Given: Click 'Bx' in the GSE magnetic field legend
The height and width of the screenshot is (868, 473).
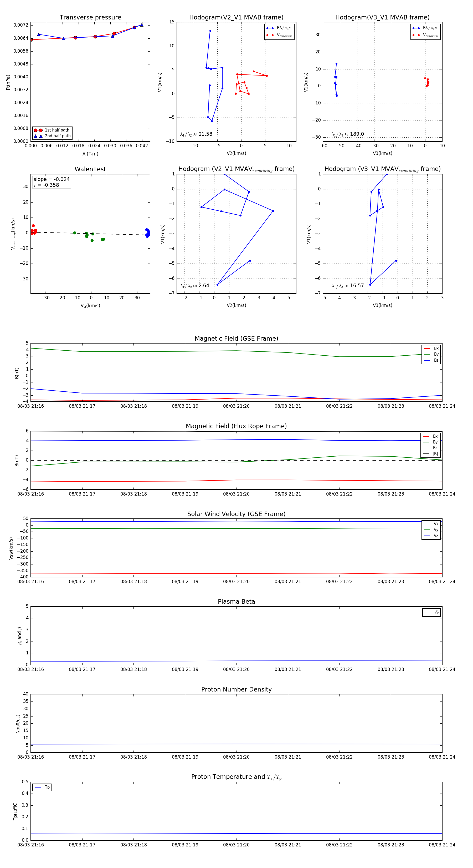Looking at the screenshot, I should 431,349.
